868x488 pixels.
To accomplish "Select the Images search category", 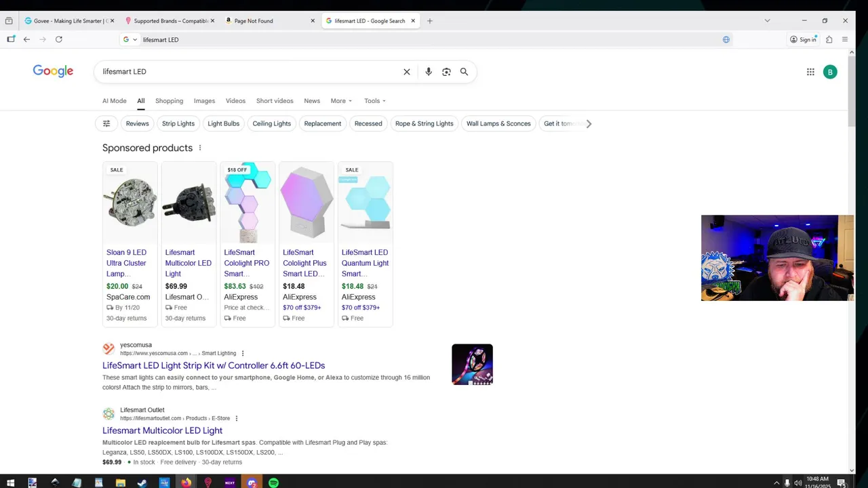I will [204, 101].
